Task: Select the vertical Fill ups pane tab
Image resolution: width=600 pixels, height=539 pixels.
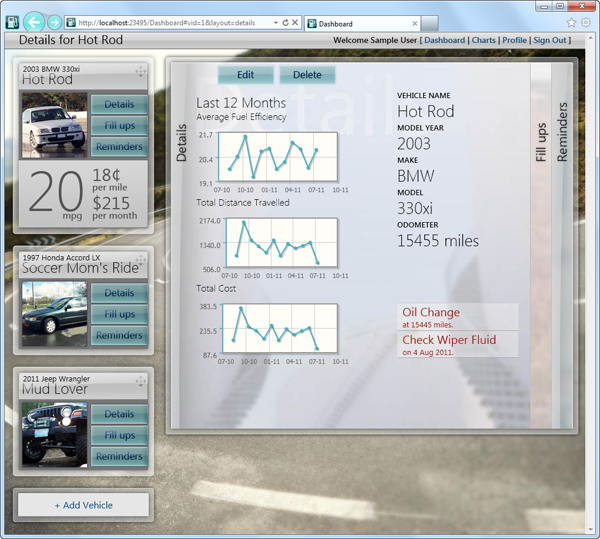Action: tap(541, 142)
